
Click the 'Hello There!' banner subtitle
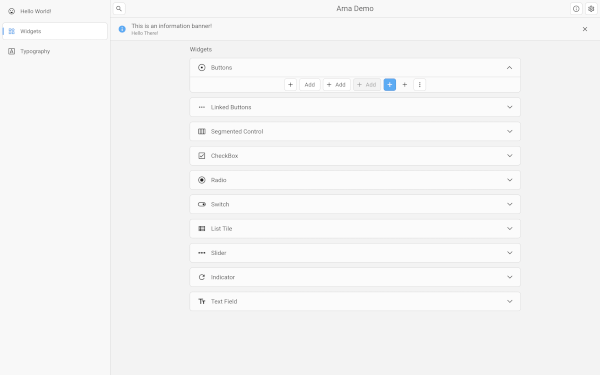tap(145, 33)
